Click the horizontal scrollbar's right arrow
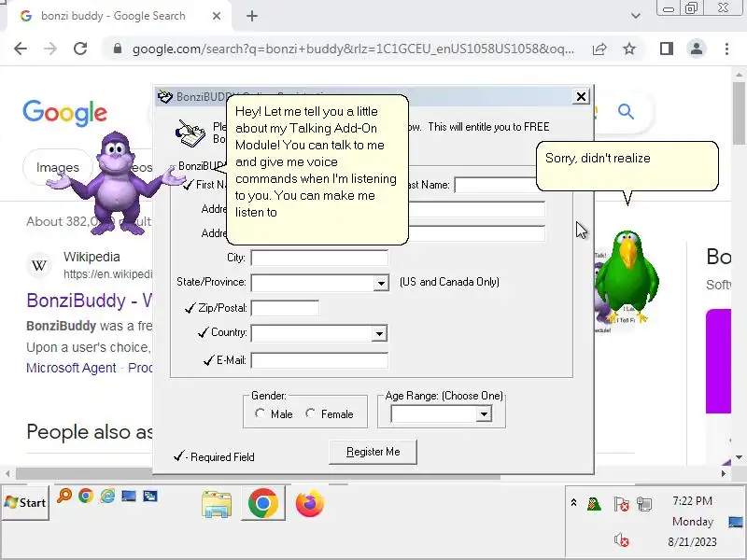 pyautogui.click(x=723, y=474)
